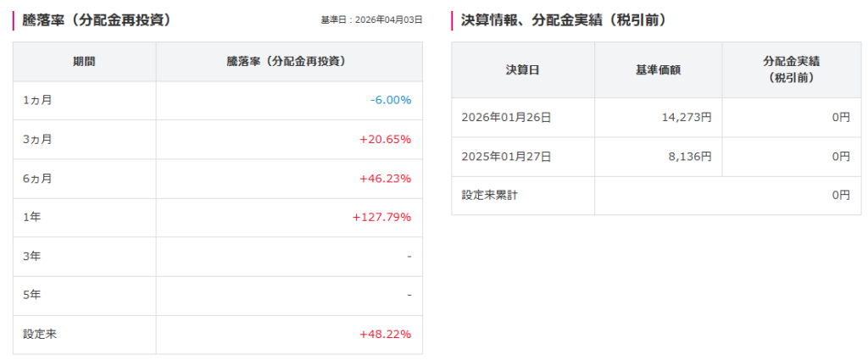This screenshot has width=868, height=360.
Task: Click the +46.23% return value
Action: pyautogui.click(x=386, y=178)
